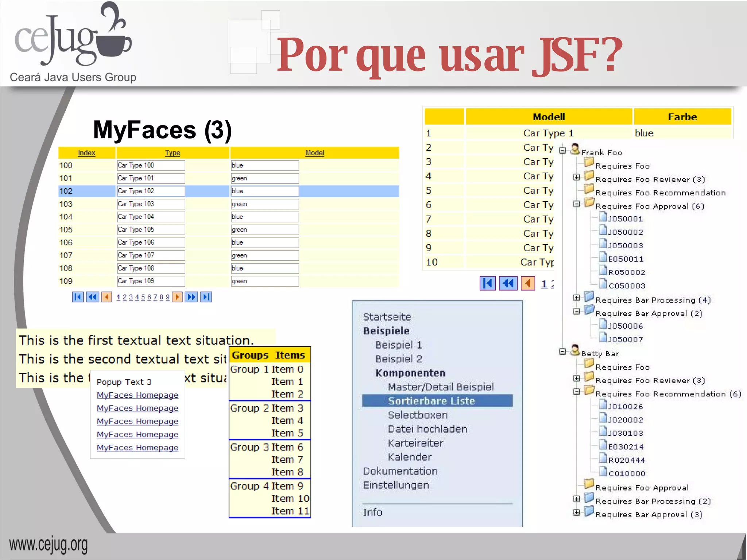Click document icon for J050001
This screenshot has height=560, width=747.
click(603, 217)
